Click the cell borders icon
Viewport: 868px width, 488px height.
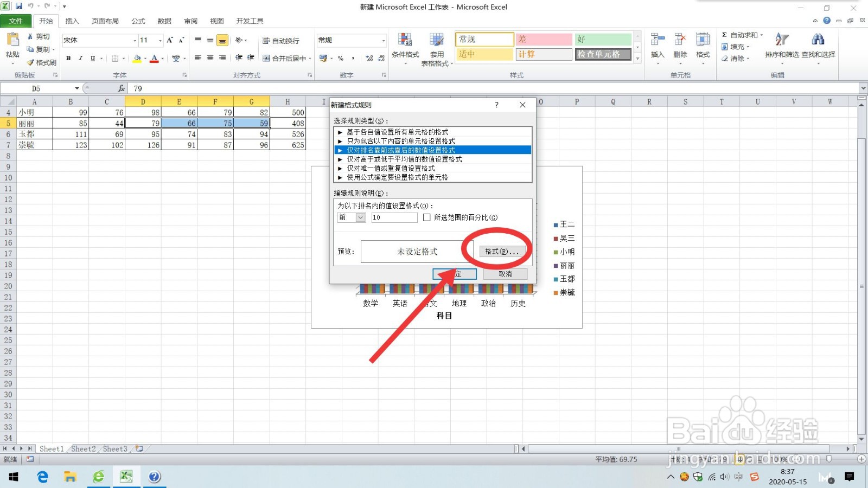coord(115,58)
